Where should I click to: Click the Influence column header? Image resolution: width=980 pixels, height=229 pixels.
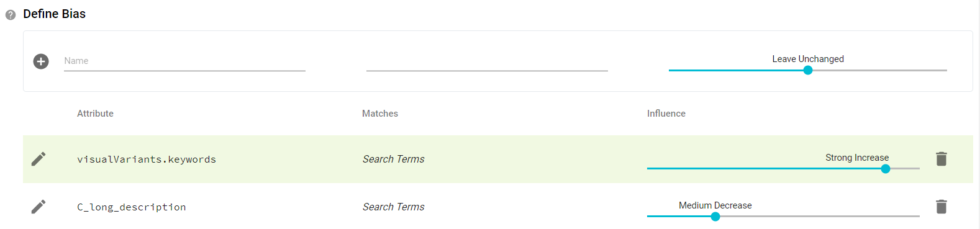[666, 114]
